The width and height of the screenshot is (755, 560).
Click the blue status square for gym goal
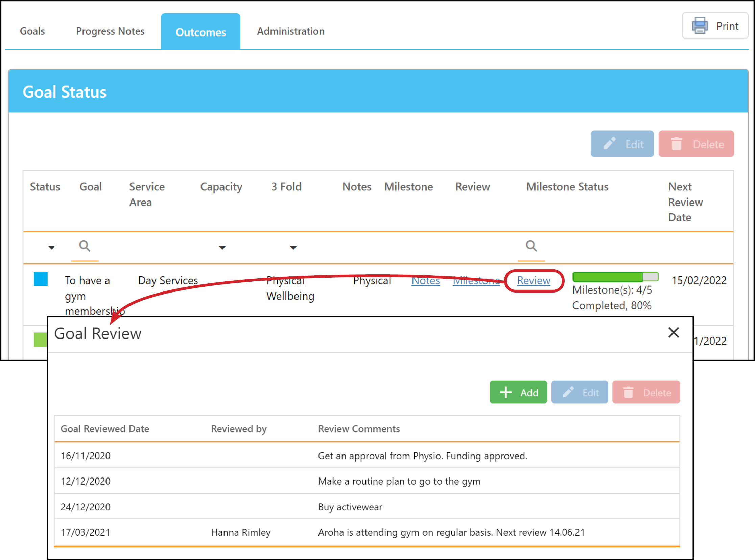tap(41, 279)
